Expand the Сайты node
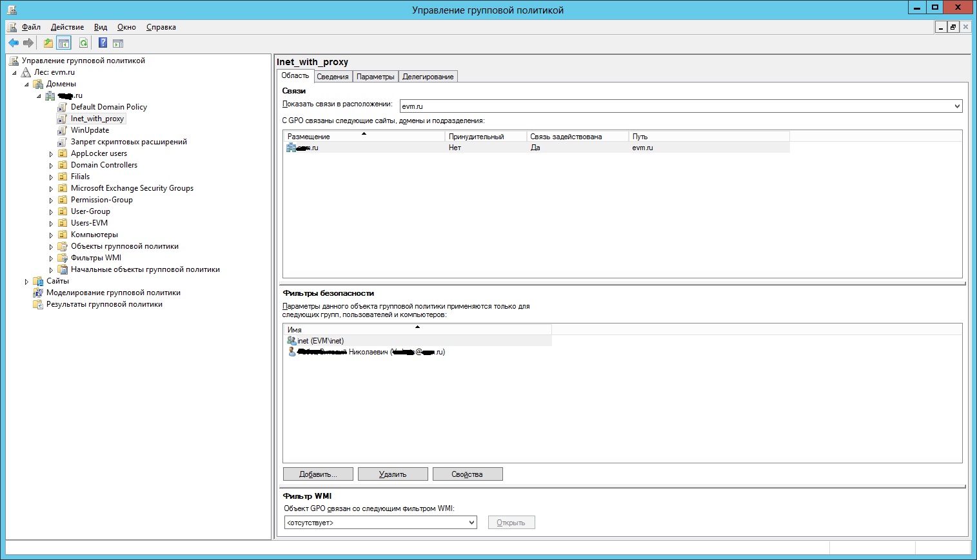This screenshot has width=977, height=560. tap(26, 282)
